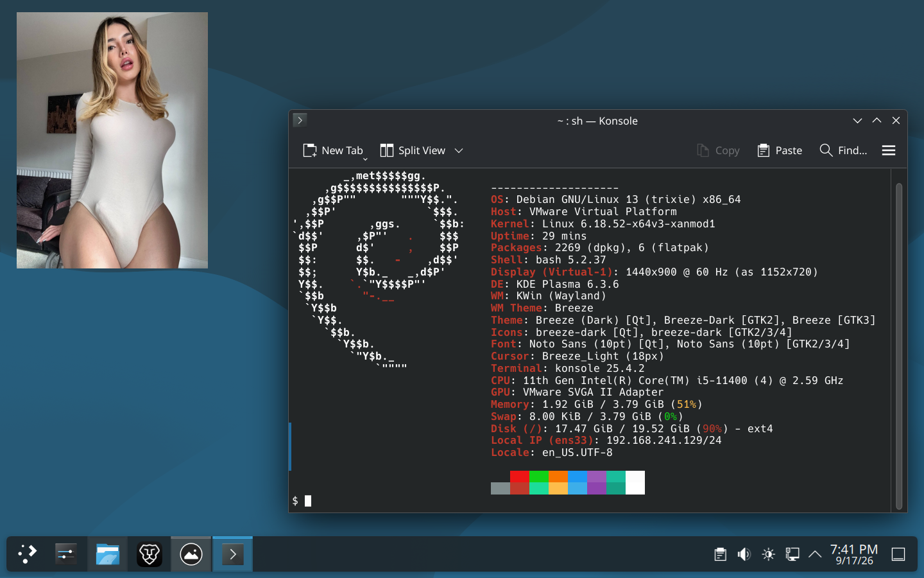Open the Find search tool
Image resolution: width=924 pixels, height=578 pixels.
click(843, 150)
